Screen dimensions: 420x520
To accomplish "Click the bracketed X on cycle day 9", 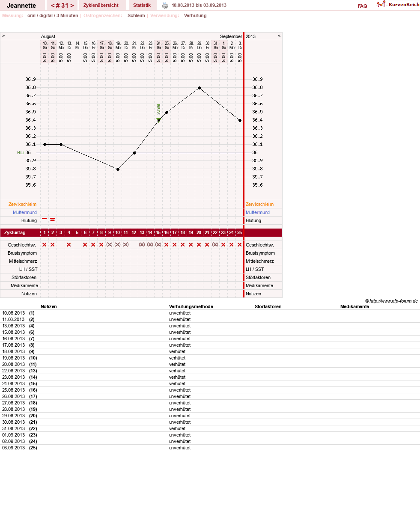I will (x=110, y=244).
